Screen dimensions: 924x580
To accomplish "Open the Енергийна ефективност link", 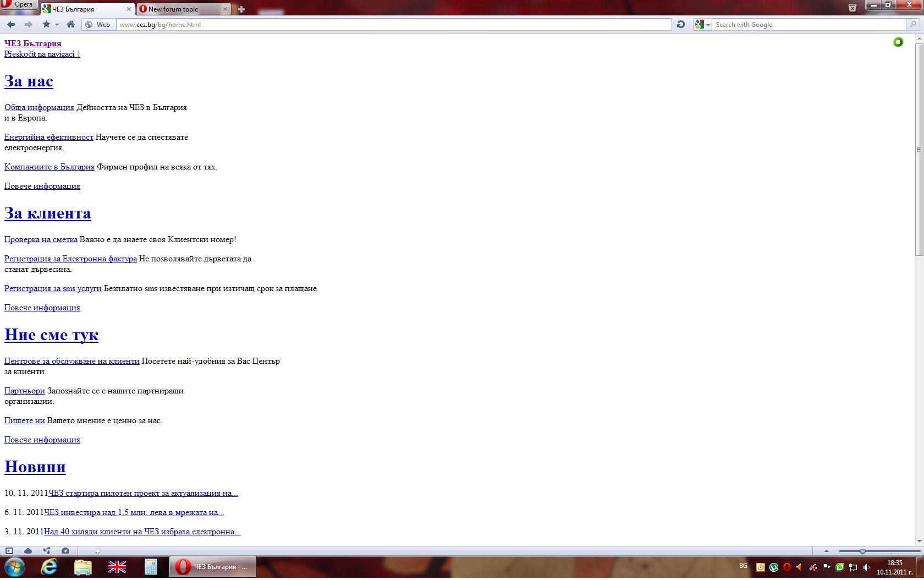I will point(49,137).
